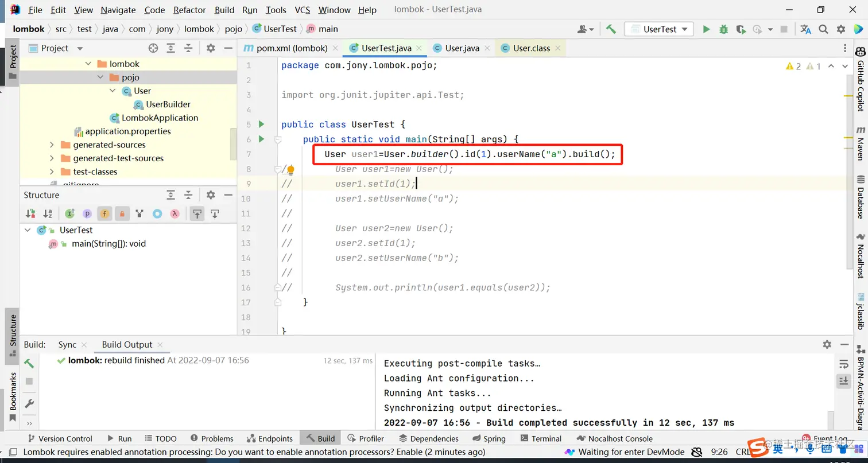Open the UserTest run configuration dropdown
Image resolution: width=868 pixels, height=463 pixels.
(x=659, y=29)
